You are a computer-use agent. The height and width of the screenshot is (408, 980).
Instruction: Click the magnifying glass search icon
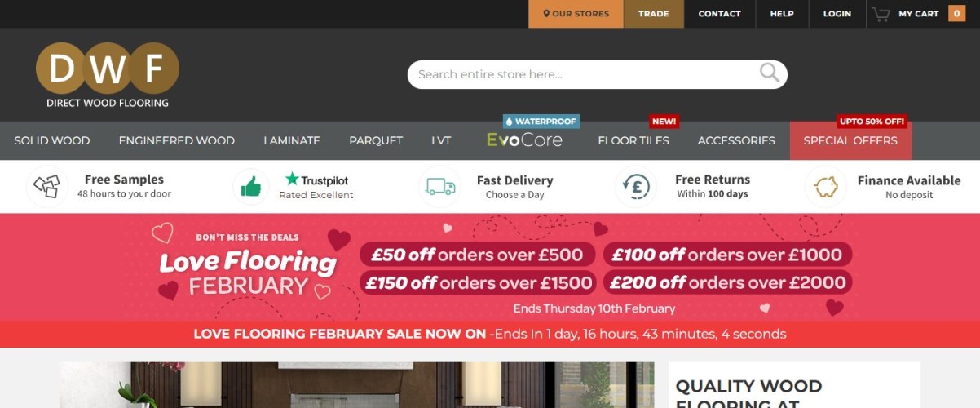(x=770, y=73)
